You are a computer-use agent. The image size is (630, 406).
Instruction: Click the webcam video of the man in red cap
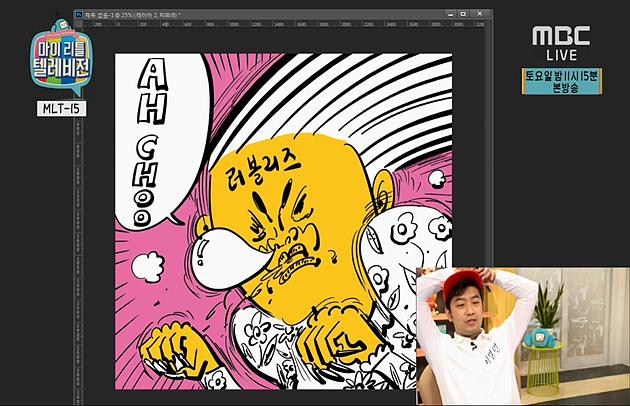coord(523,336)
